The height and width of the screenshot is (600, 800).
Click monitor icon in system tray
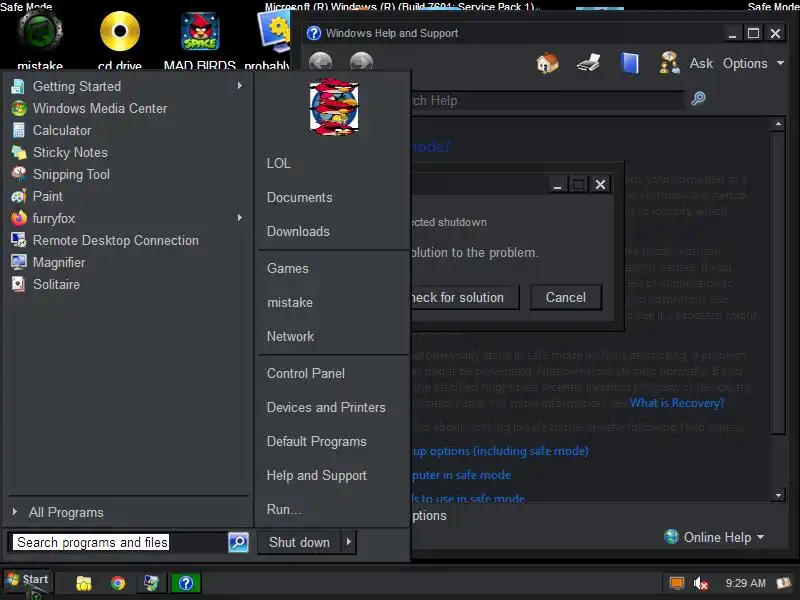point(677,583)
